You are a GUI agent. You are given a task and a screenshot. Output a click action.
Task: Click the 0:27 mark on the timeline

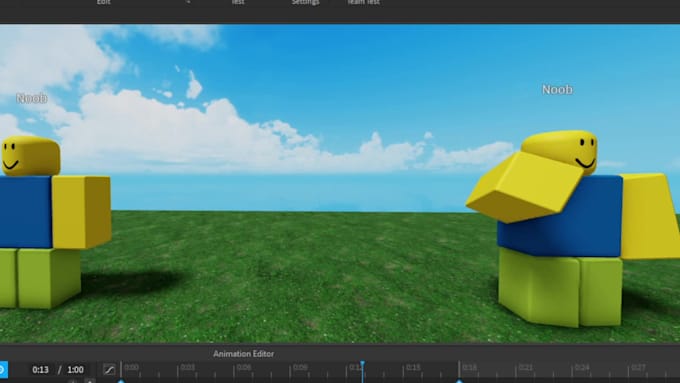[x=638, y=367]
